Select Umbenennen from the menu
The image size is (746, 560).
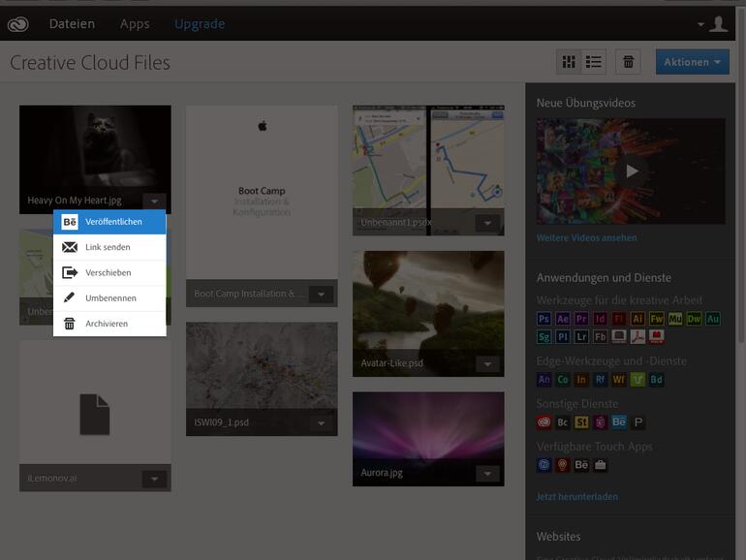109,297
